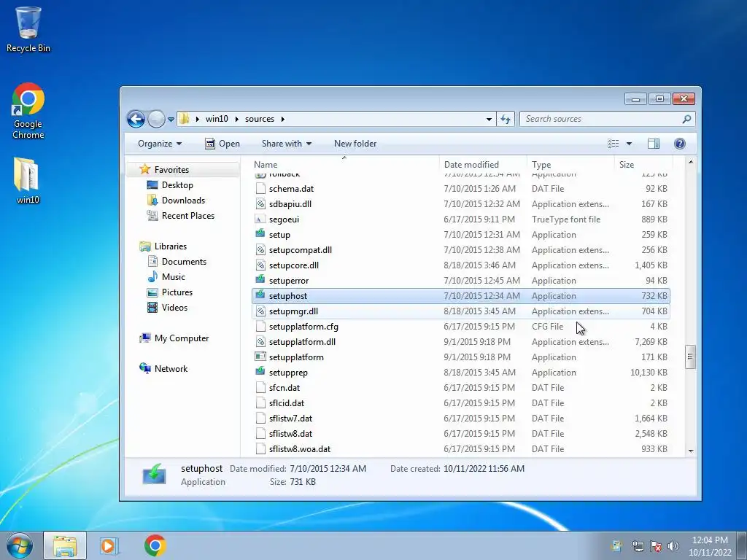
Task: Select the setupprep application icon
Action: (260, 372)
